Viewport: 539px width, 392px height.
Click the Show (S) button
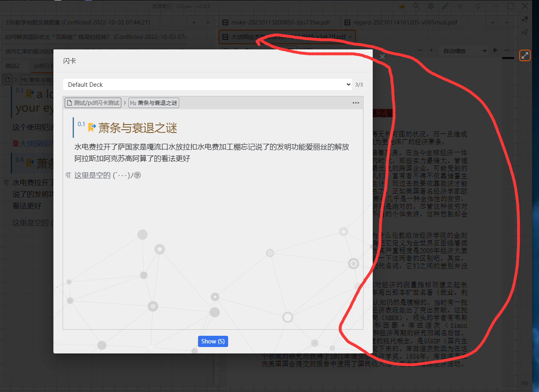coord(213,341)
